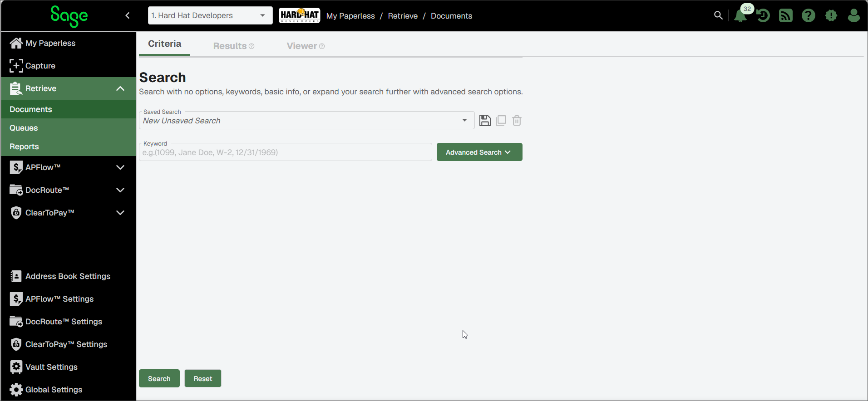Click into the Keyword input field
Screen dimensions: 868x401
click(286, 152)
